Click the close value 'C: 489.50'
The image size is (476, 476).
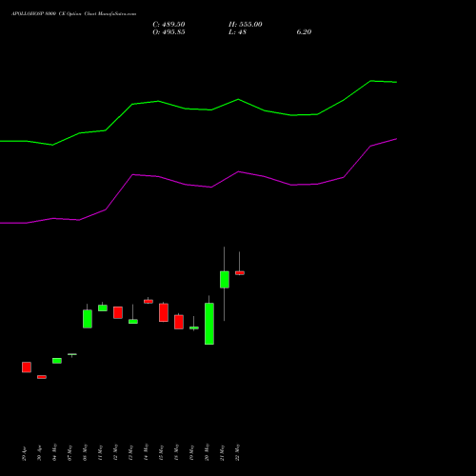pos(169,25)
